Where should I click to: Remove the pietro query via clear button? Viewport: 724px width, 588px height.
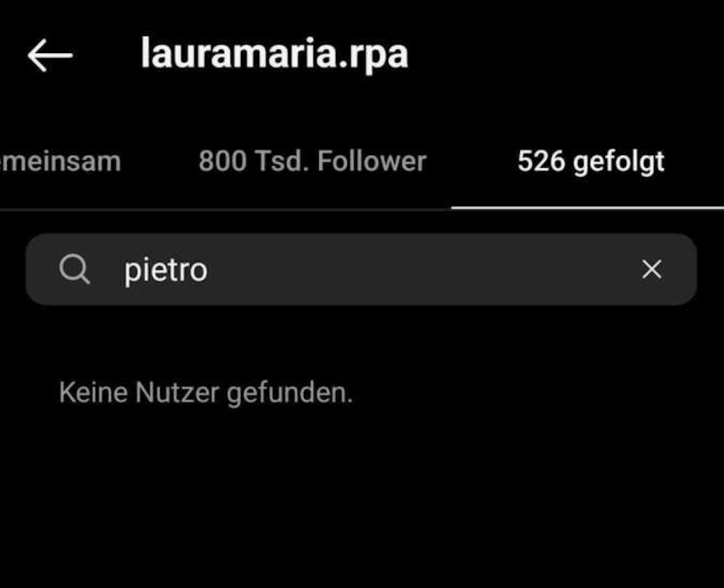(x=652, y=269)
